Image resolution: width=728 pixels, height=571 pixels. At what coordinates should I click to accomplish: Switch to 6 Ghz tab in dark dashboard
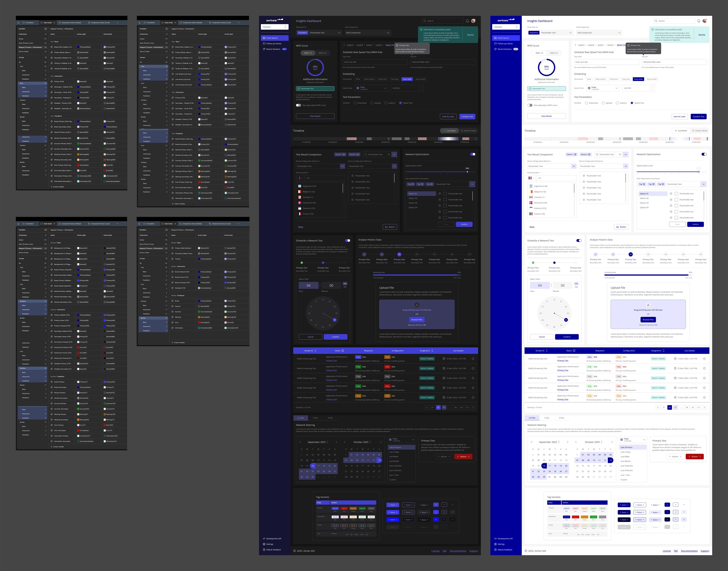330,418
